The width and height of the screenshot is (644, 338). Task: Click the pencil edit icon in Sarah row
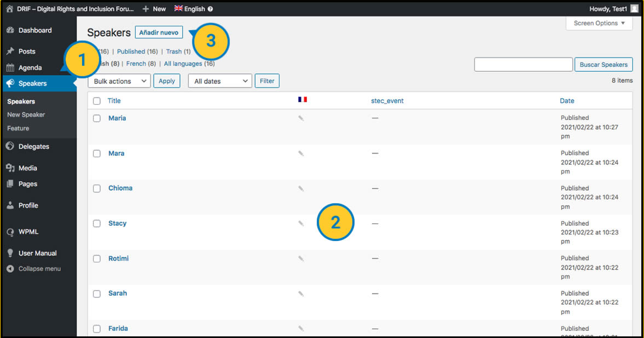coord(300,294)
